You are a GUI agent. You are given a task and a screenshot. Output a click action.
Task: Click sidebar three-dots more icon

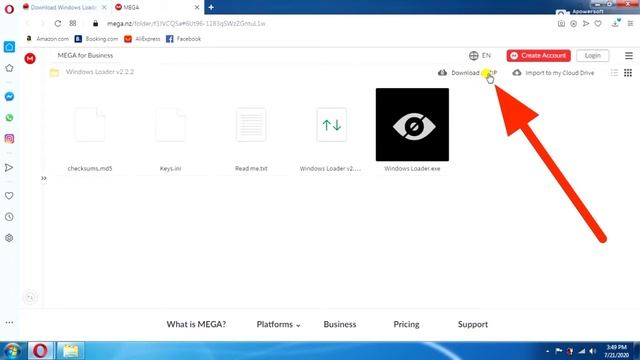[9, 322]
